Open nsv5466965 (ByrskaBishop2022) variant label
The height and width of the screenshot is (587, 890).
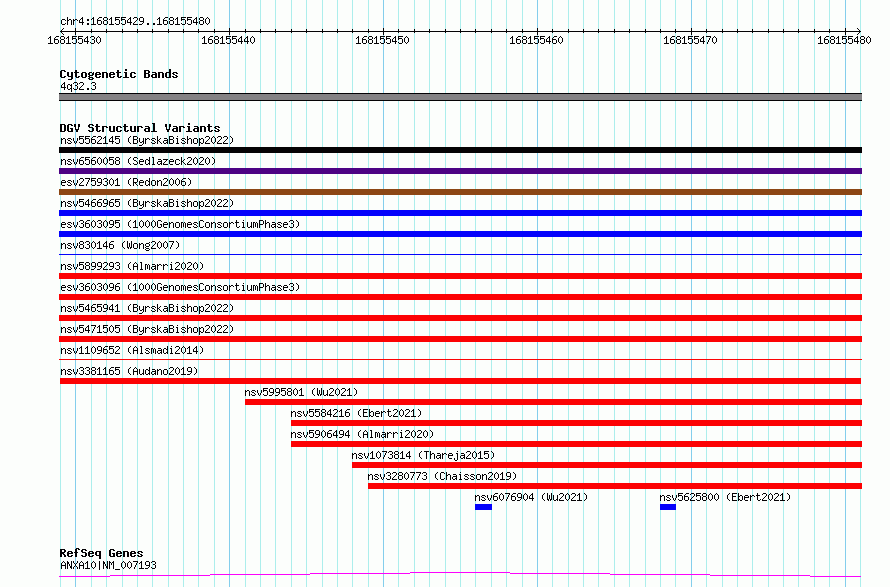147,203
